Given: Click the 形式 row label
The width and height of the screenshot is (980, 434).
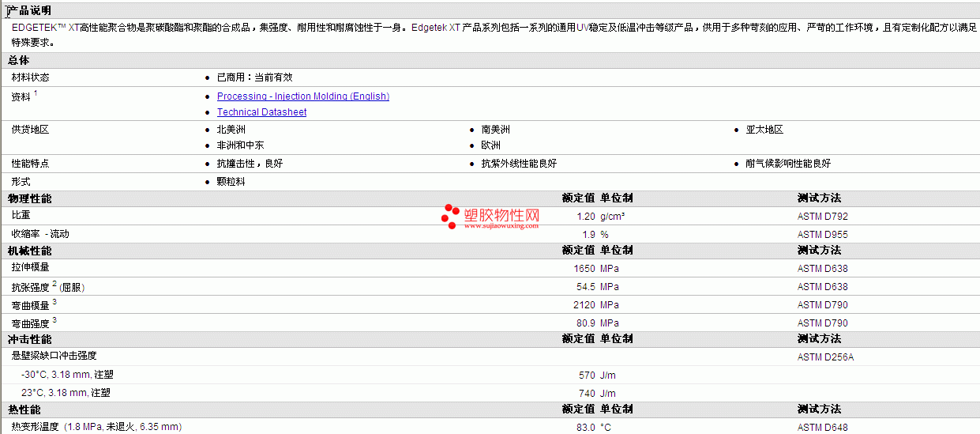Looking at the screenshot, I should 21,182.
